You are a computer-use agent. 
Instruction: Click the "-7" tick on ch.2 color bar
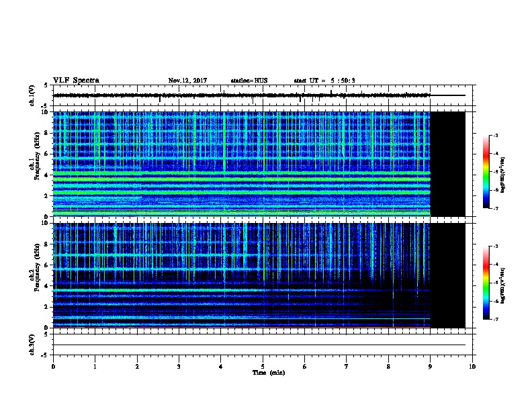495,320
